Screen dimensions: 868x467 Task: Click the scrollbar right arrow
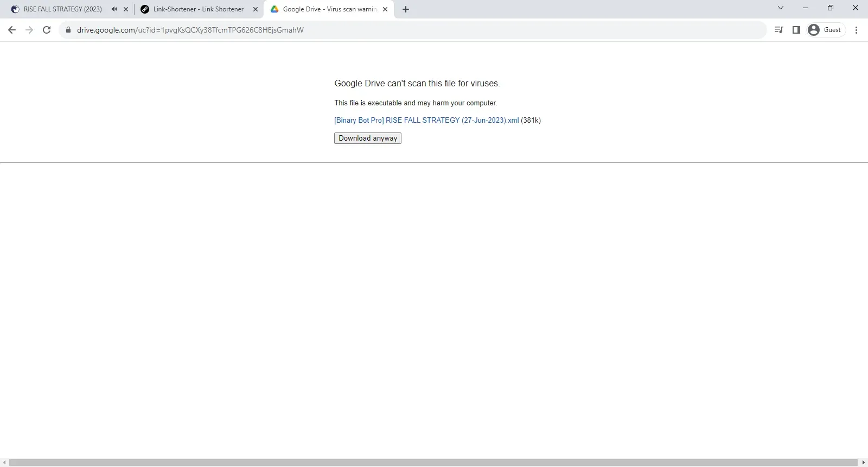(863, 463)
